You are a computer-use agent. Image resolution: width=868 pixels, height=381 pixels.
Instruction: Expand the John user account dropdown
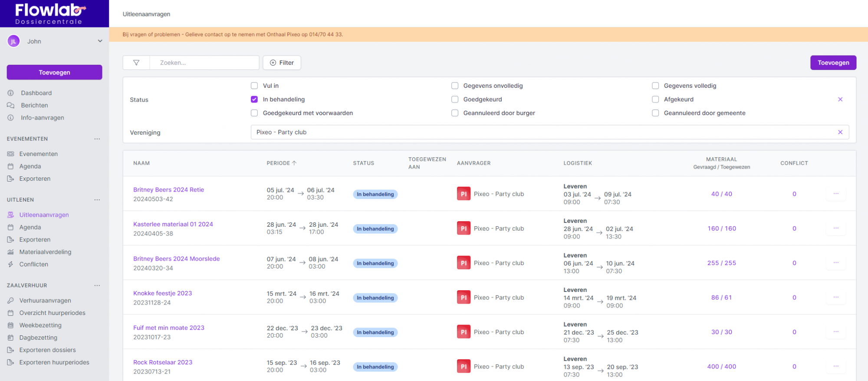tap(100, 41)
